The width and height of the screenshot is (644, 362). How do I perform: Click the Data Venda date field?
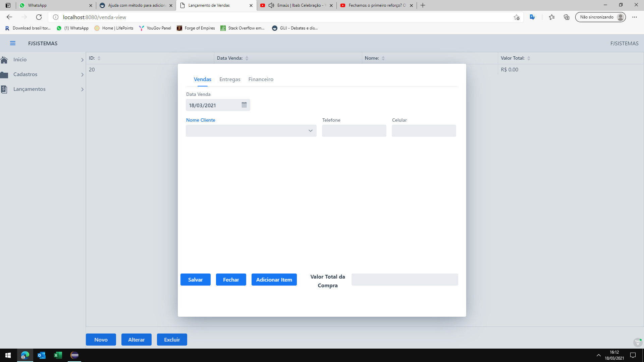tap(218, 105)
